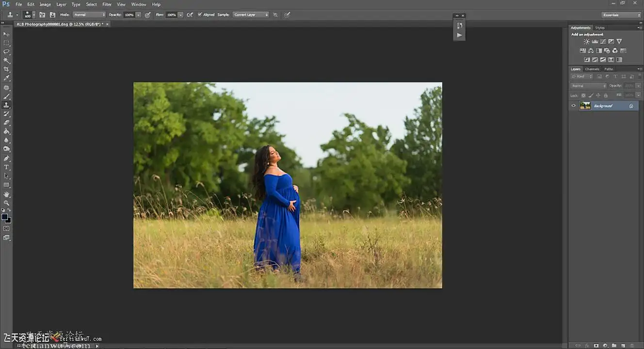644x349 pixels.
Task: Toggle lock image pixels
Action: point(591,95)
